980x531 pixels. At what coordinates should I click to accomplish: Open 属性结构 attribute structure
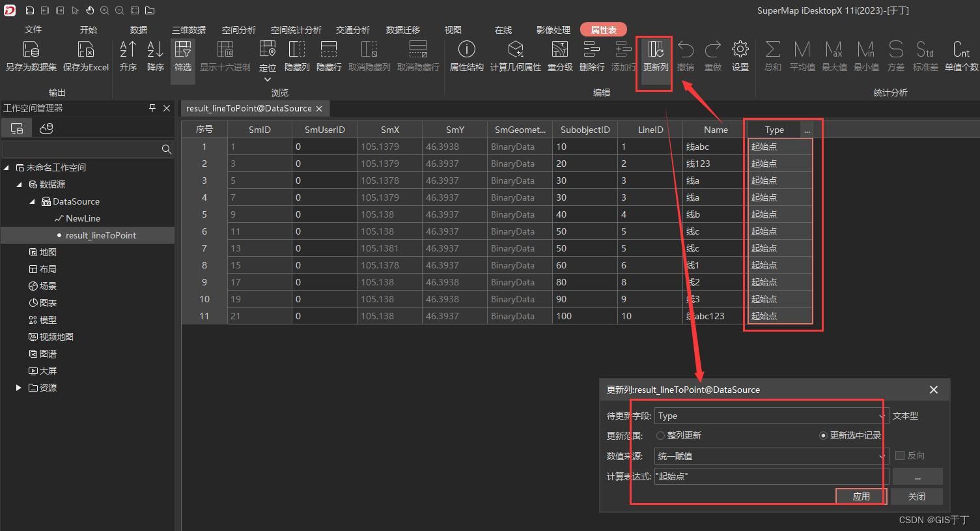coord(467,56)
